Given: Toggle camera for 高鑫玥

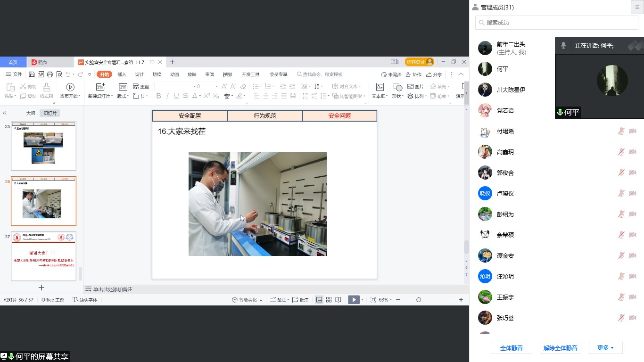Looking at the screenshot, I should [633, 152].
